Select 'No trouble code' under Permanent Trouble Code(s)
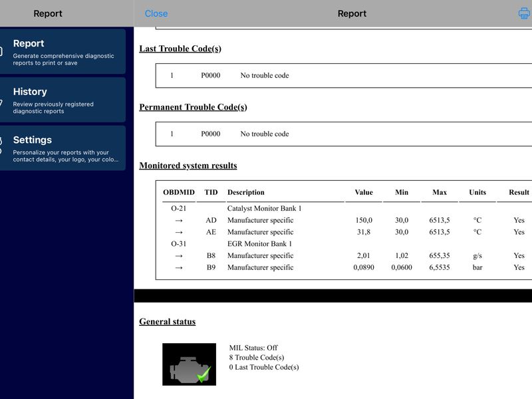The width and height of the screenshot is (532, 399). pyautogui.click(x=265, y=134)
